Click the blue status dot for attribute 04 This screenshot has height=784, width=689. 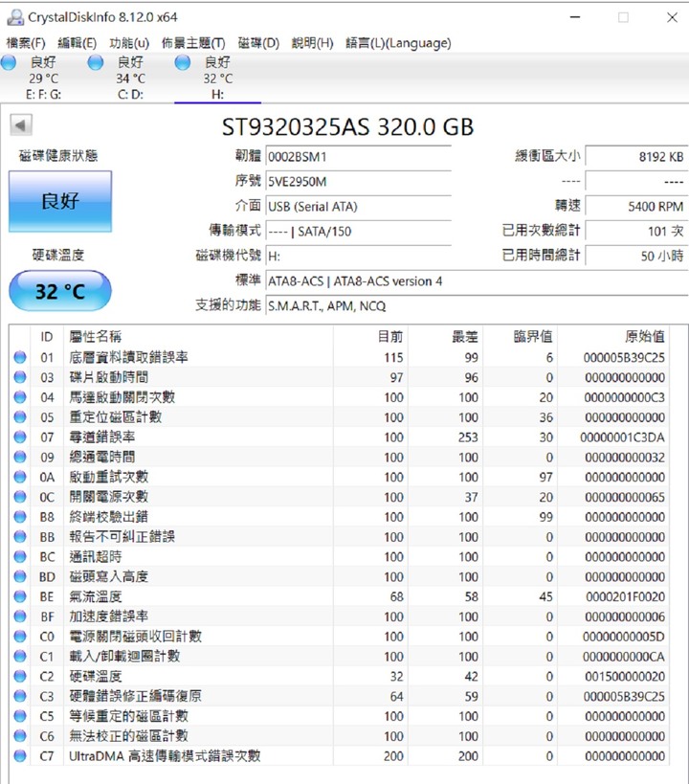click(x=20, y=397)
